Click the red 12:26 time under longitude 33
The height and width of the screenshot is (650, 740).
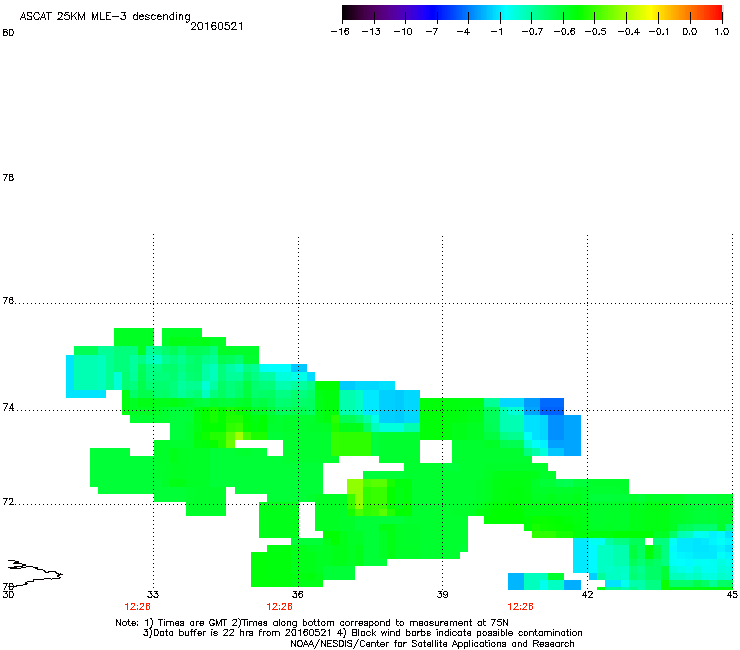137,607
